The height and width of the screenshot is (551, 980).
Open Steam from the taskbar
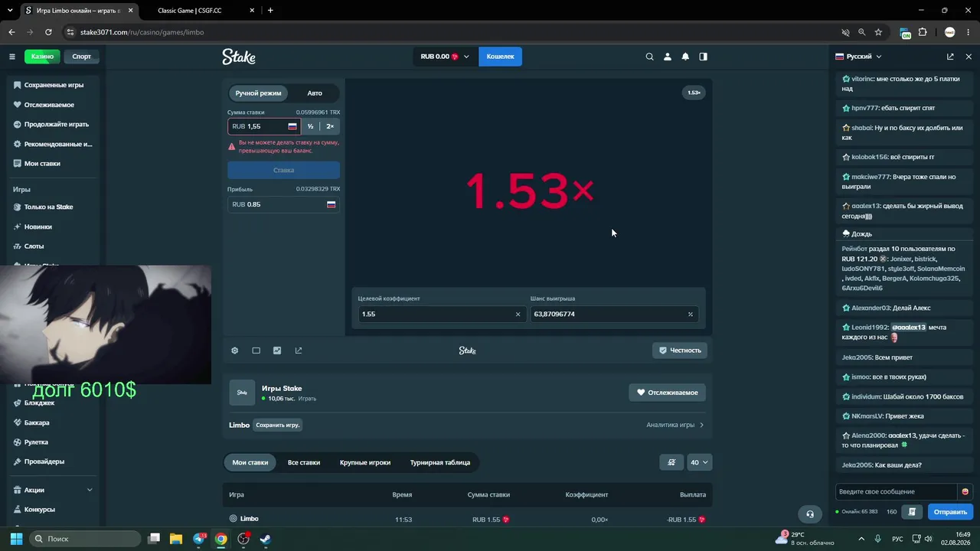[265, 539]
